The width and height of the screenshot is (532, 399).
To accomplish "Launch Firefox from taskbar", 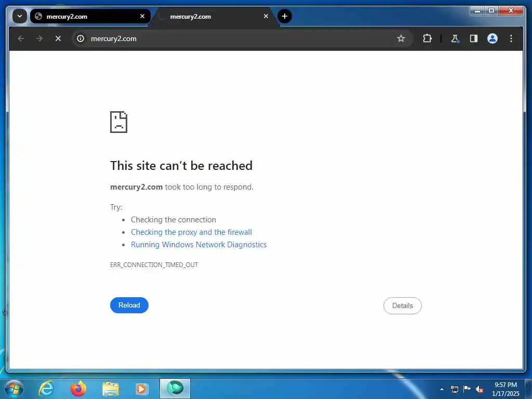I will [78, 389].
